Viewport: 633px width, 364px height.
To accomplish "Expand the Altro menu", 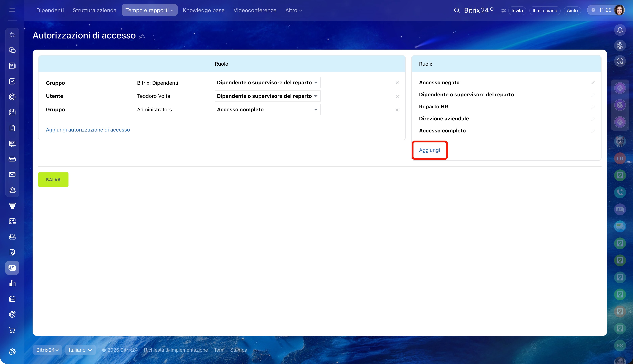I will 293,10.
